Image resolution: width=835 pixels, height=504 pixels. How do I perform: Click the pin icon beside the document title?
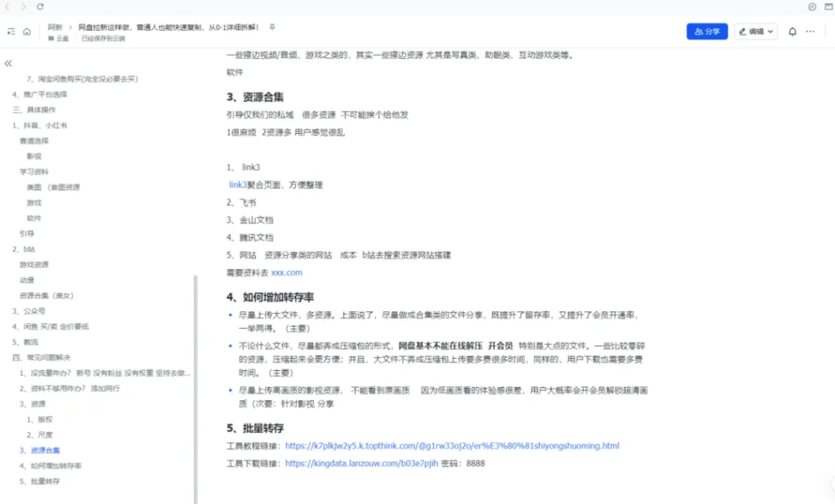point(272,27)
